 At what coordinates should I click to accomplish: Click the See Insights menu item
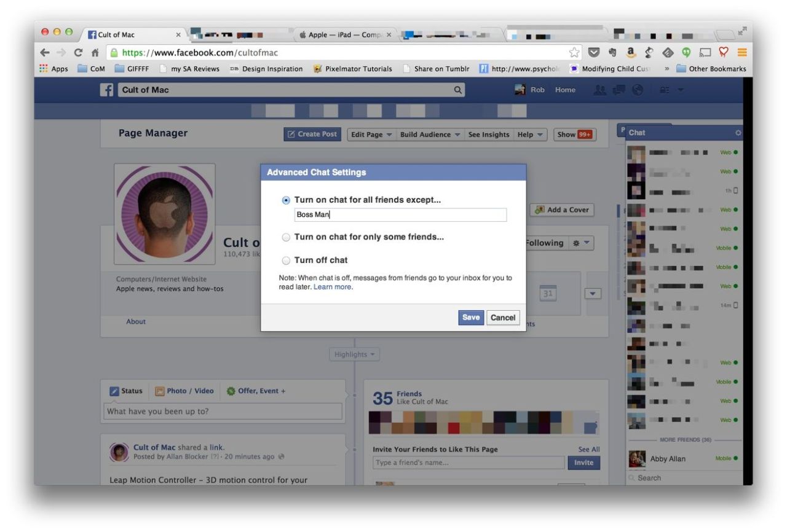click(x=489, y=134)
